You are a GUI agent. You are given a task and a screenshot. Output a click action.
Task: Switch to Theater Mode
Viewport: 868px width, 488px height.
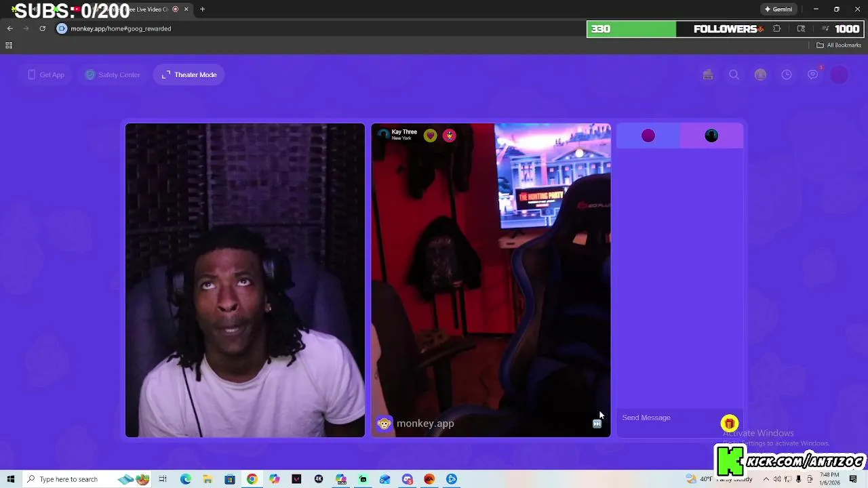189,75
